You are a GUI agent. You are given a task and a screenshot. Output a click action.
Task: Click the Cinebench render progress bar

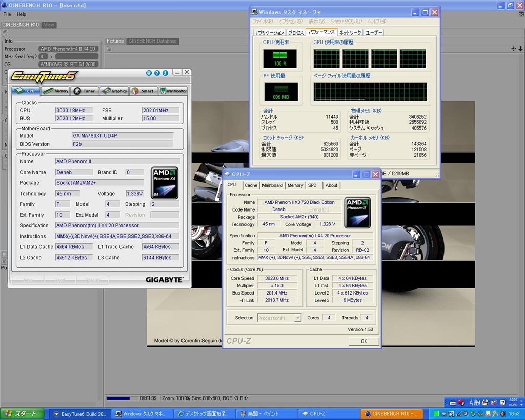coord(122,398)
